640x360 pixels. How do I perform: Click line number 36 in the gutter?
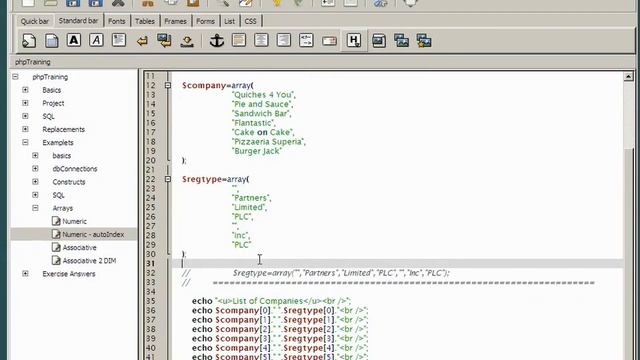point(151,311)
